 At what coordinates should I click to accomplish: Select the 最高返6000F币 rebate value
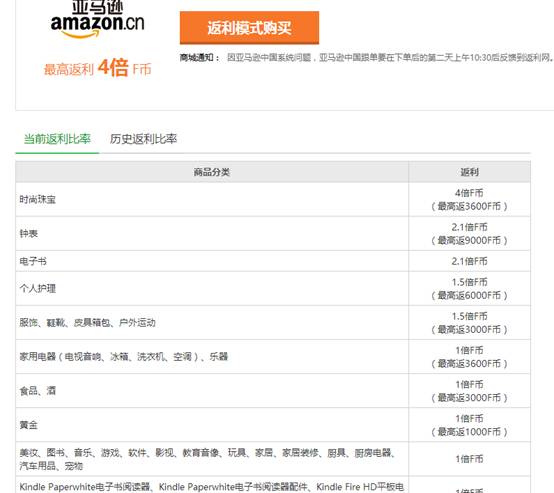click(469, 295)
